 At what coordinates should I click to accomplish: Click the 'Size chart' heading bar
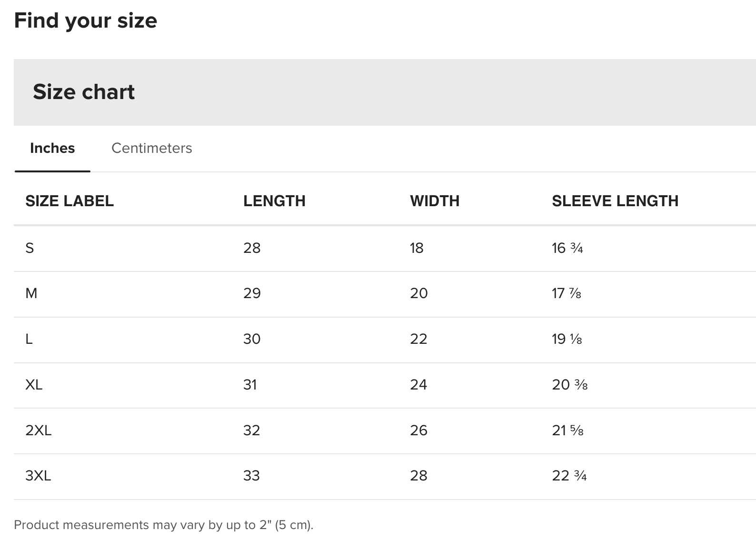[x=84, y=92]
